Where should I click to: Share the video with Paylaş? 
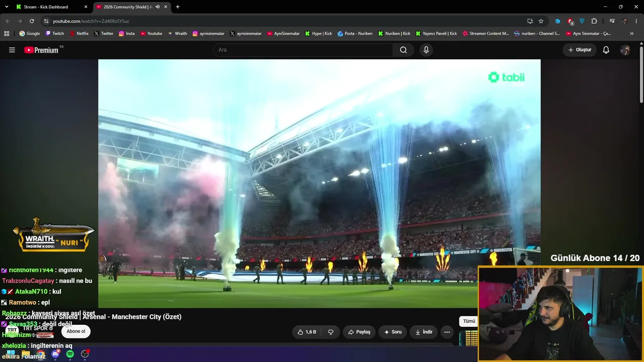[359, 332]
